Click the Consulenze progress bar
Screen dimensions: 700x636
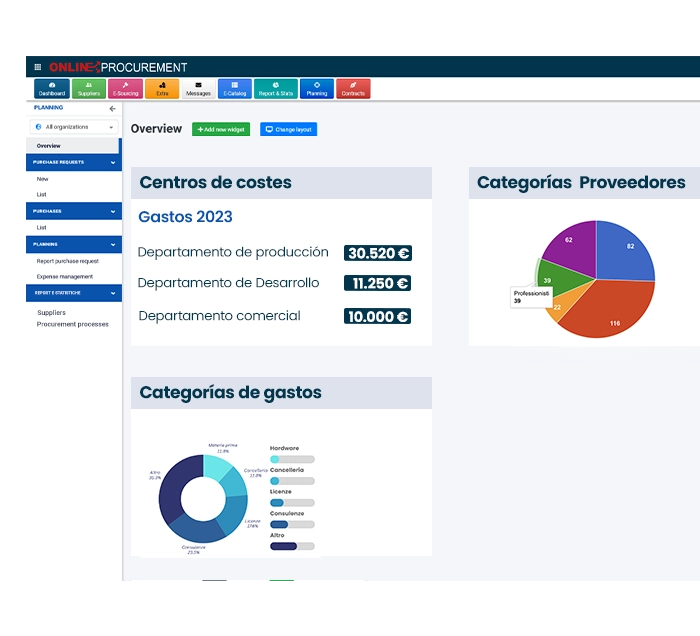292,524
